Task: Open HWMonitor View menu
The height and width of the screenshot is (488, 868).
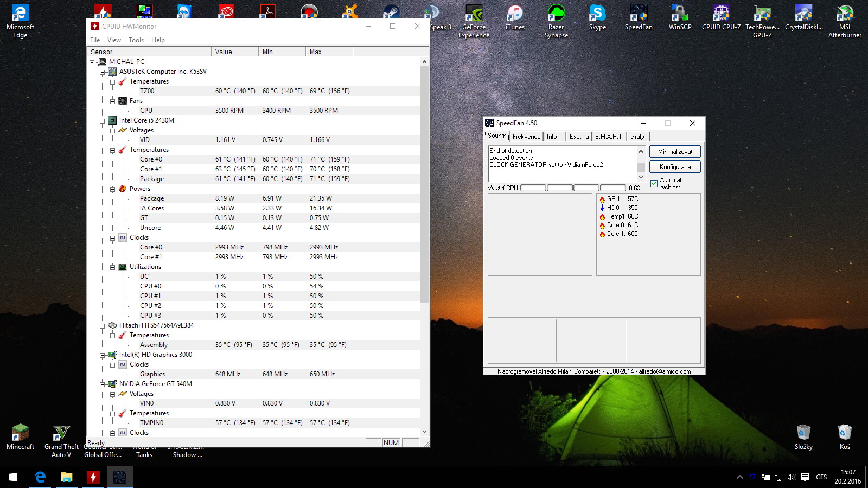Action: pos(114,40)
